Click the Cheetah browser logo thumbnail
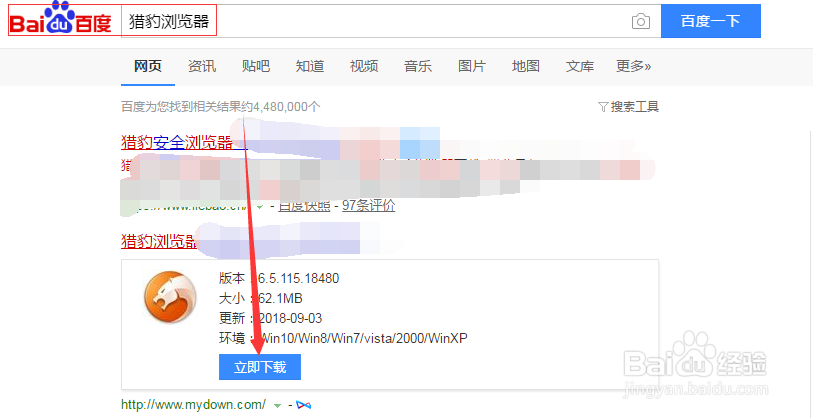Image resolution: width=813 pixels, height=418 pixels. tap(170, 298)
